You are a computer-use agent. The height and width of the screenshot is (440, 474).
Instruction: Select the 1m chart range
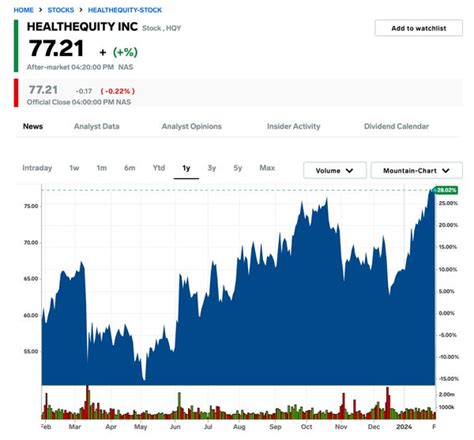101,168
